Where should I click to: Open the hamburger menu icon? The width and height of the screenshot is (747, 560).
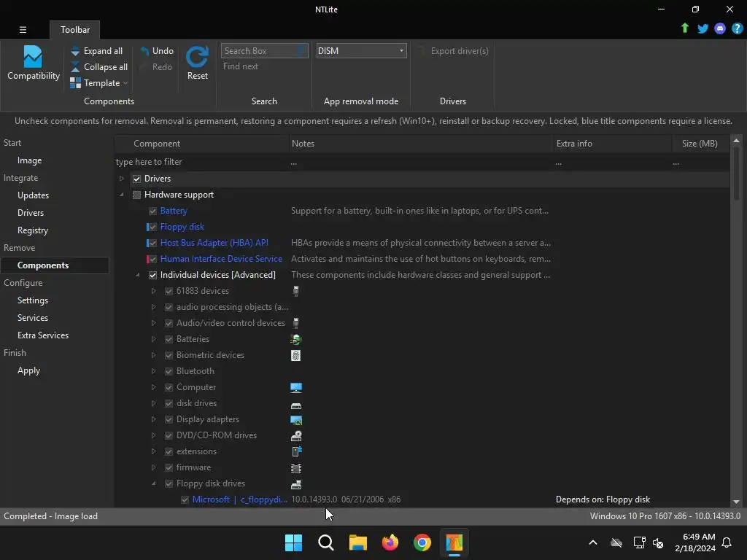tap(23, 29)
